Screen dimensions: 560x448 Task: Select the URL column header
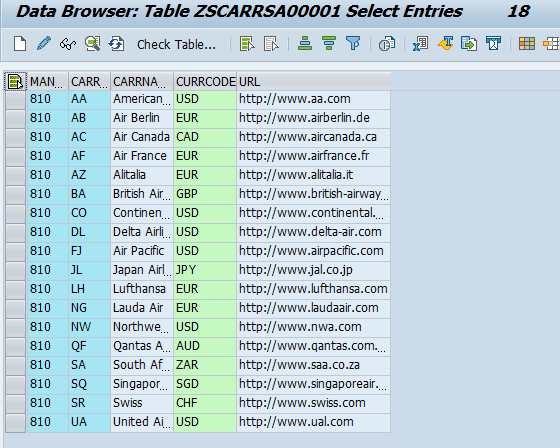[x=314, y=81]
